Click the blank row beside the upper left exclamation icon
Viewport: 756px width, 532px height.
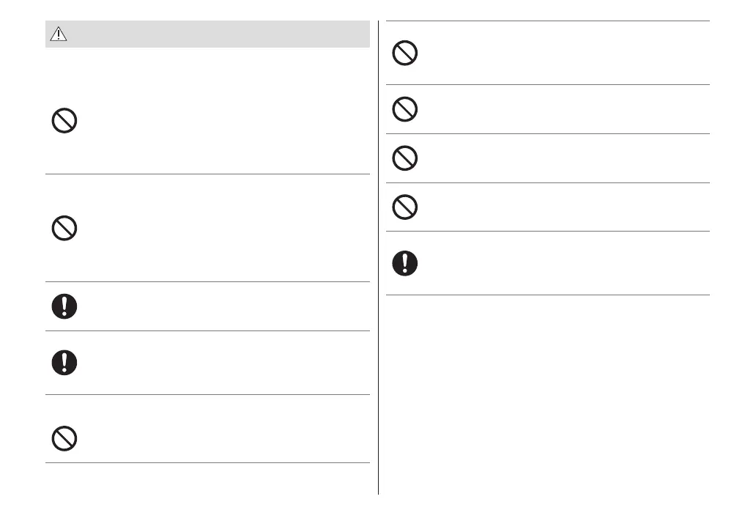click(220, 306)
